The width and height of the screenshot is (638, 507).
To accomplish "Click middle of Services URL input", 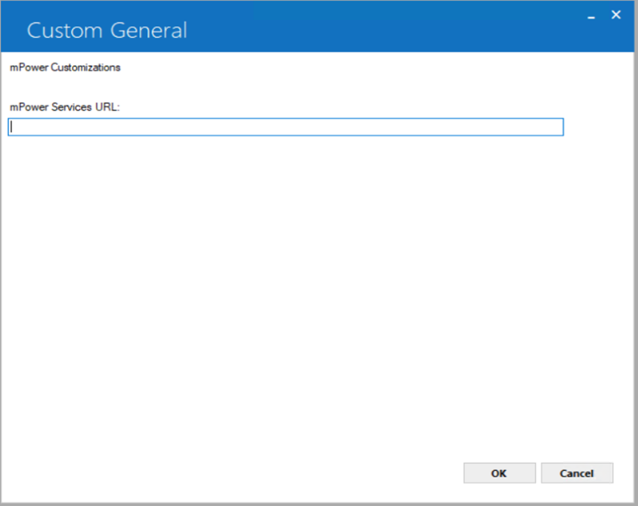I will 286,127.
